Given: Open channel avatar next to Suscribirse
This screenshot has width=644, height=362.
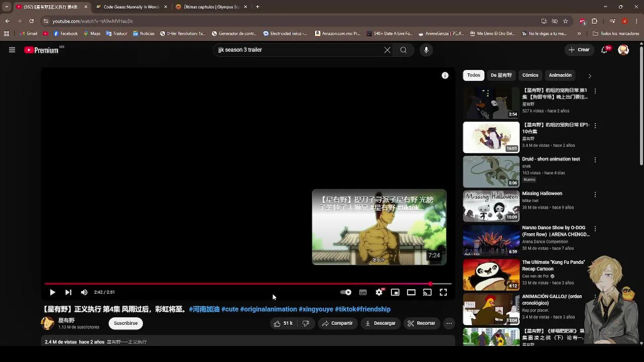Looking at the screenshot, I should [48, 323].
